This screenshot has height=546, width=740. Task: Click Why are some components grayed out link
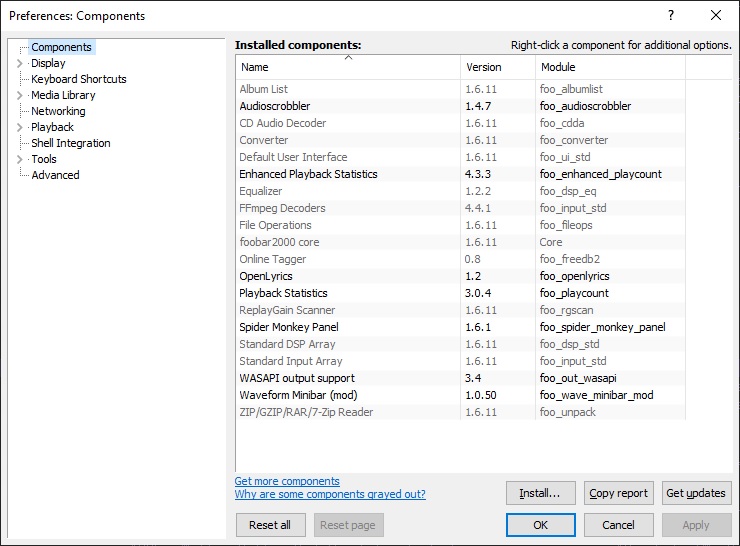[330, 494]
